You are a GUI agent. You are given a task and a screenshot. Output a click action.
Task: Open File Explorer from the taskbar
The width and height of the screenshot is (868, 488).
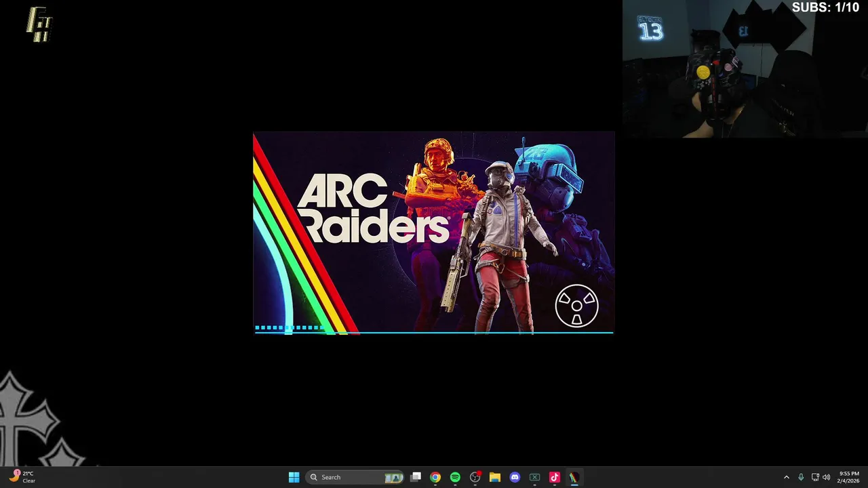click(x=495, y=477)
